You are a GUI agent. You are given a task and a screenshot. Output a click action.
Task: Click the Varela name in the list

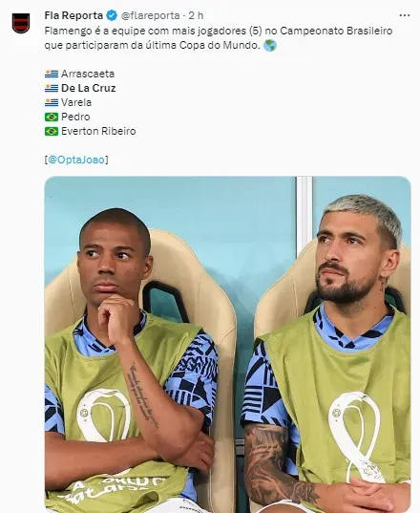point(76,103)
